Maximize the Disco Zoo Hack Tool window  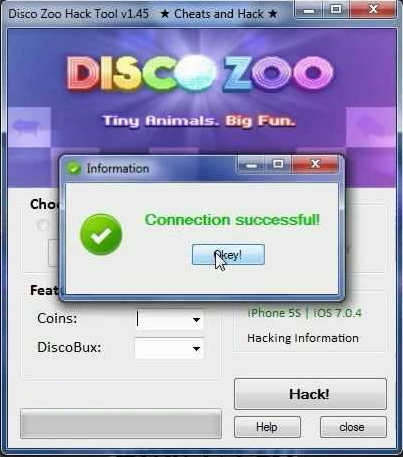click(x=336, y=10)
